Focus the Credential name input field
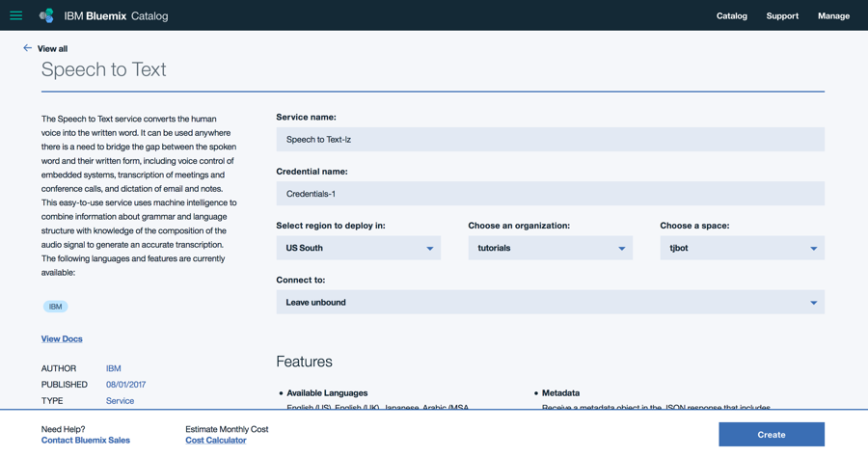 tap(551, 194)
